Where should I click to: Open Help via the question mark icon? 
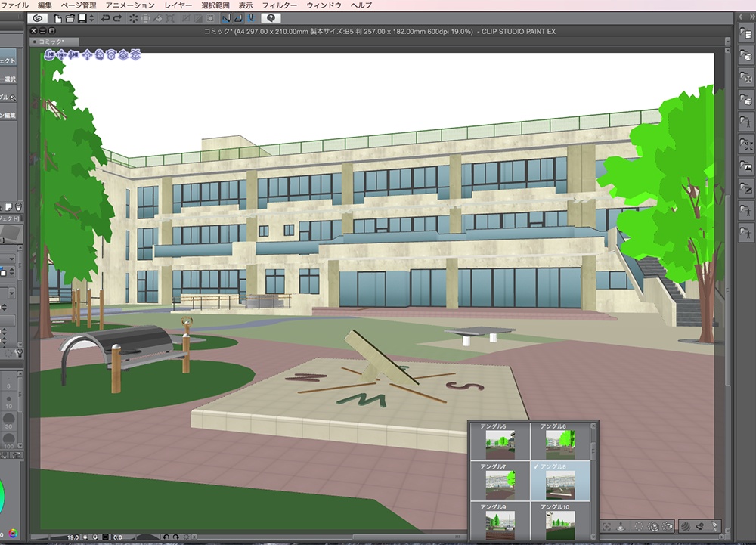[271, 17]
